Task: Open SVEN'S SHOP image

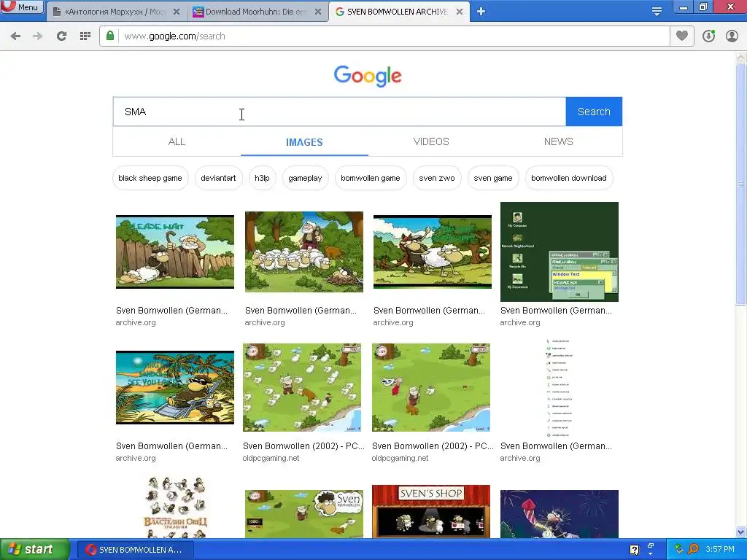Action: pyautogui.click(x=431, y=512)
